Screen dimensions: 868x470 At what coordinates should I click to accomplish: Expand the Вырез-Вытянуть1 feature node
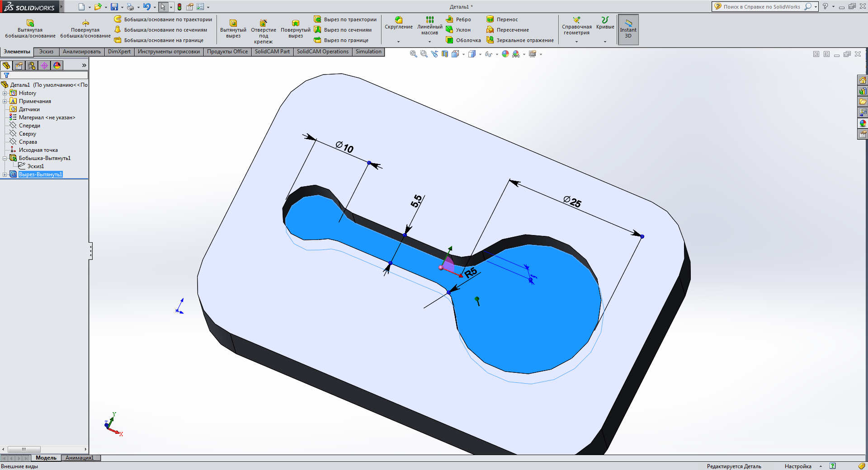pos(5,174)
